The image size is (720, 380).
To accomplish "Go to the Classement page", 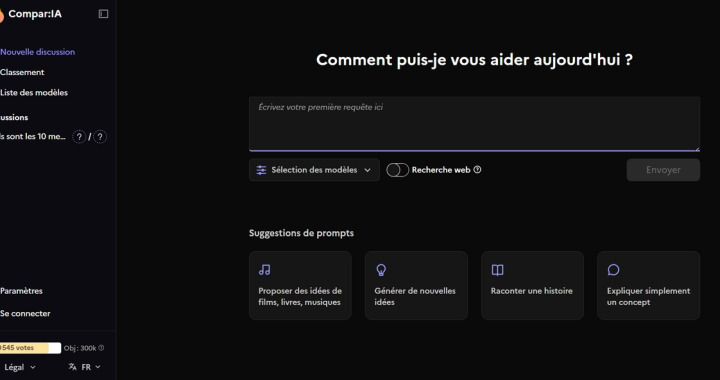I will pos(22,72).
